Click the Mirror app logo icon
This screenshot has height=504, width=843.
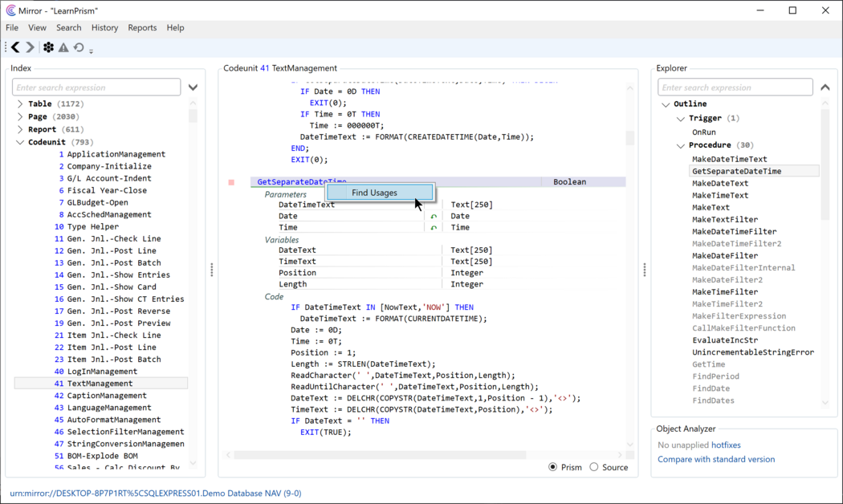pos(10,10)
